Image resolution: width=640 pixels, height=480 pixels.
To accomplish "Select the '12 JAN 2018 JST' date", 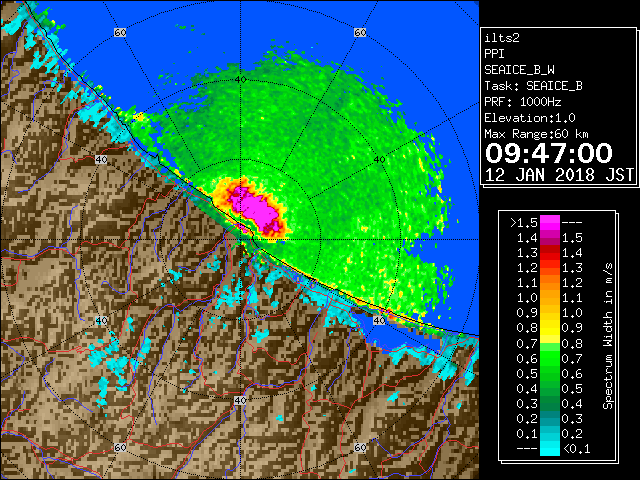I will click(559, 175).
